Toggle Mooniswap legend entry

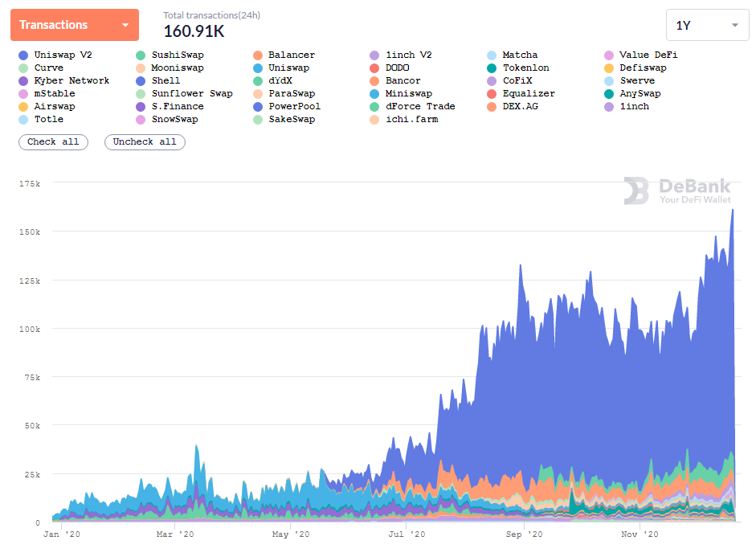tap(170, 68)
